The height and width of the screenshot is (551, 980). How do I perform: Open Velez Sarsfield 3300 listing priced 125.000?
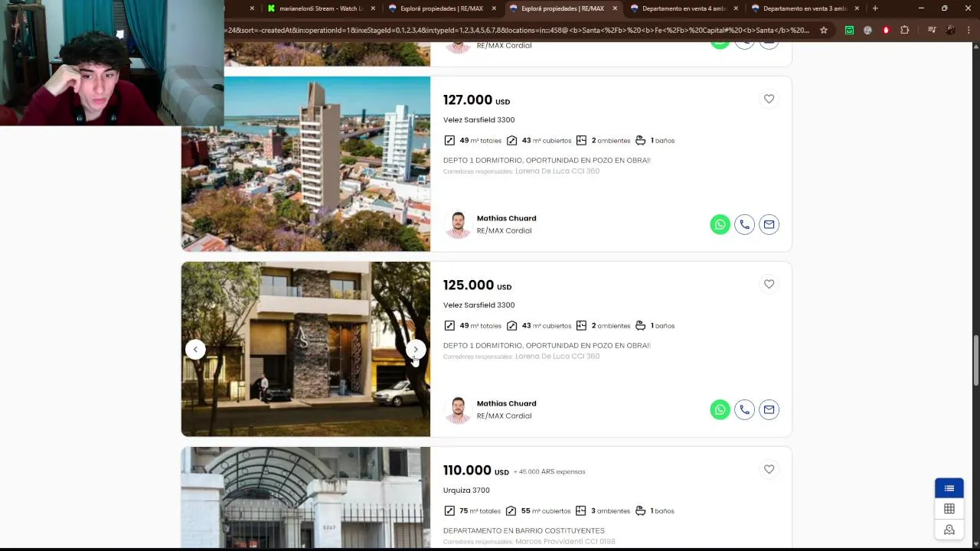coord(479,305)
